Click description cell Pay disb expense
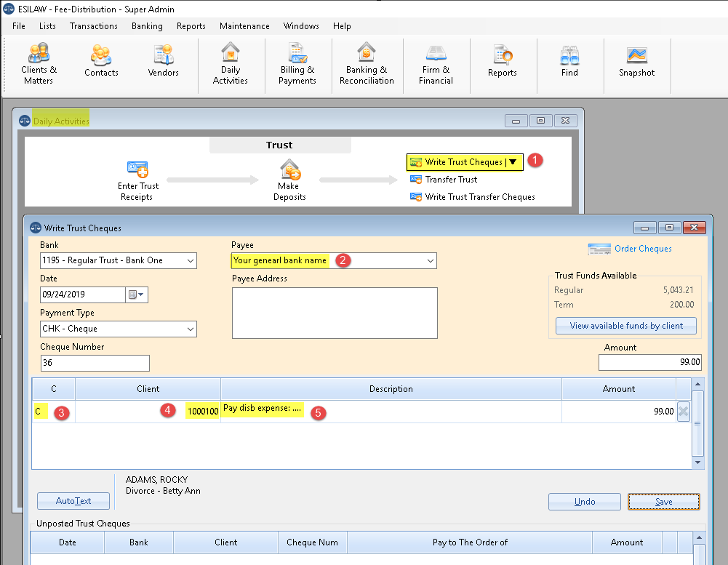Screen dimensions: 728x565 pos(391,412)
